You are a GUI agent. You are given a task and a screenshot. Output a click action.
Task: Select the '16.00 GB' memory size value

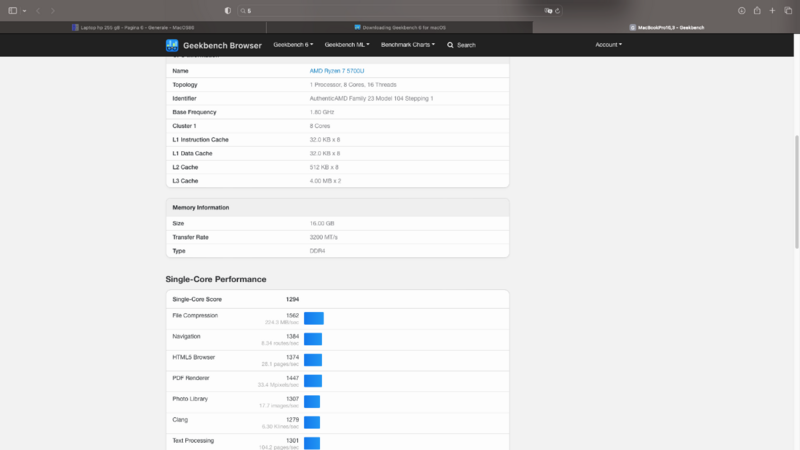(322, 223)
